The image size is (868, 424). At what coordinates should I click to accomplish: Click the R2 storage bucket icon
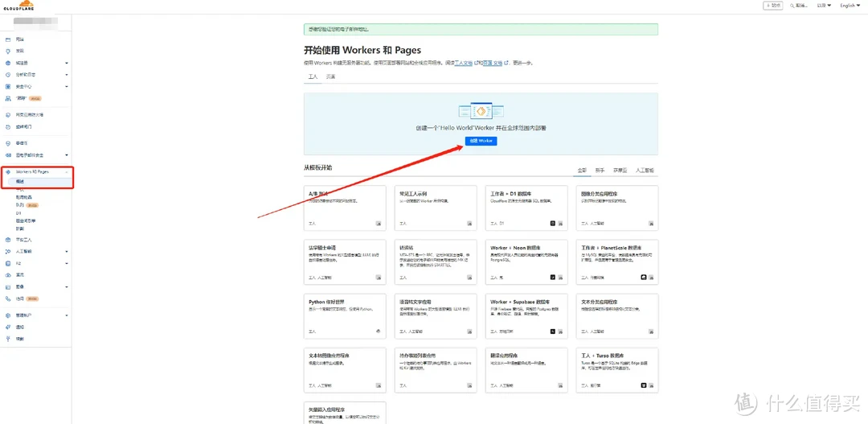(x=8, y=263)
